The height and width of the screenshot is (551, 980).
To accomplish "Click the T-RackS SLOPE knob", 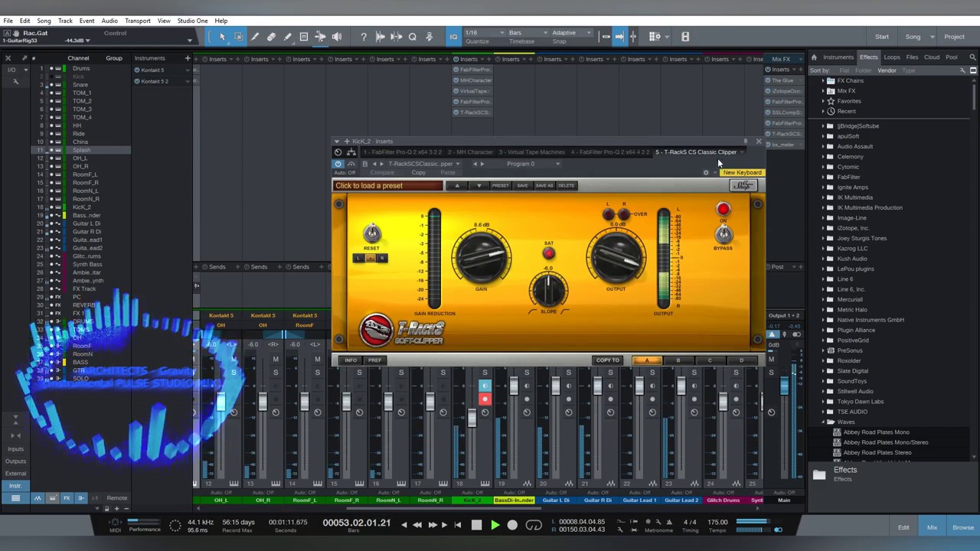I will pos(548,289).
